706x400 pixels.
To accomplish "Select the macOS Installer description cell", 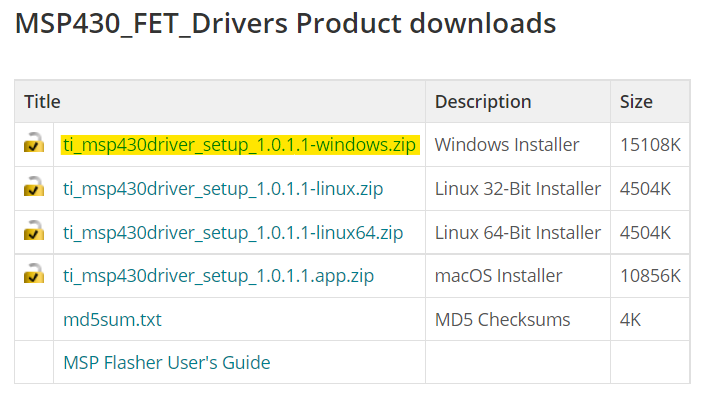I will point(498,275).
